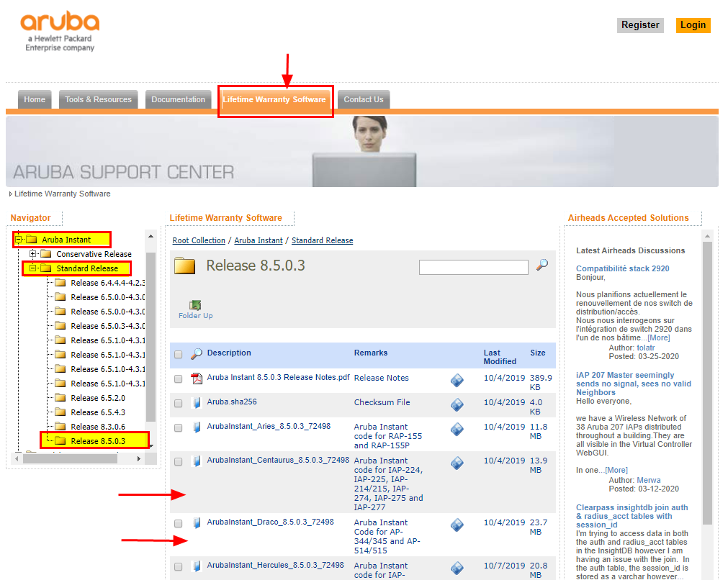Screen dimensions: 728x580
Task: Collapse the Aruba Instant tree node
Action: (x=19, y=240)
